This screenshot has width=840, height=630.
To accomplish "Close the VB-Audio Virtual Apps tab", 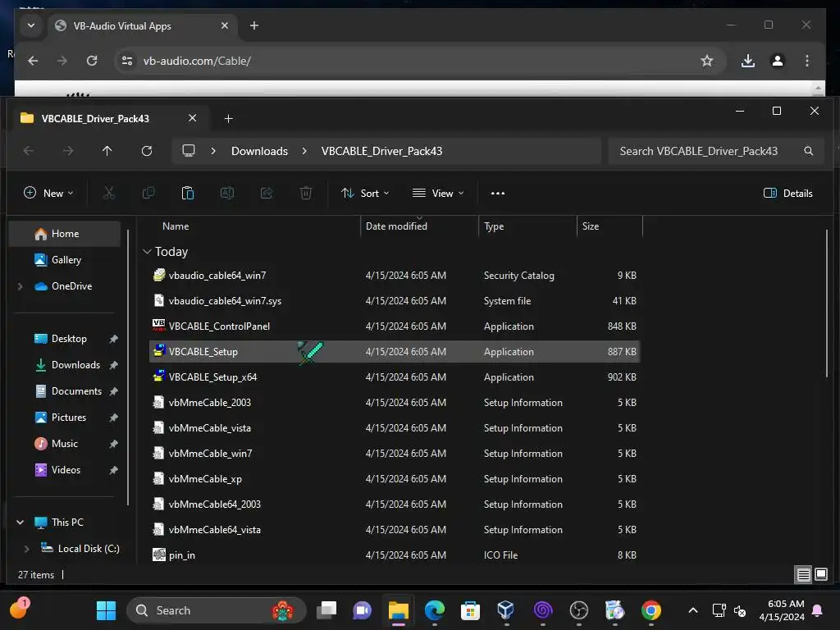I will pyautogui.click(x=225, y=25).
